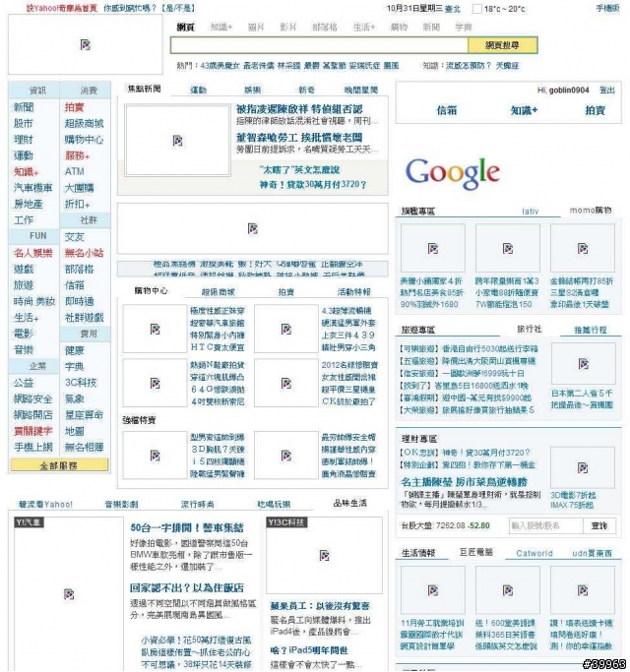The image size is (630, 672).
Task: Open 名人娛樂 in the left sidebar
Action: 33,253
